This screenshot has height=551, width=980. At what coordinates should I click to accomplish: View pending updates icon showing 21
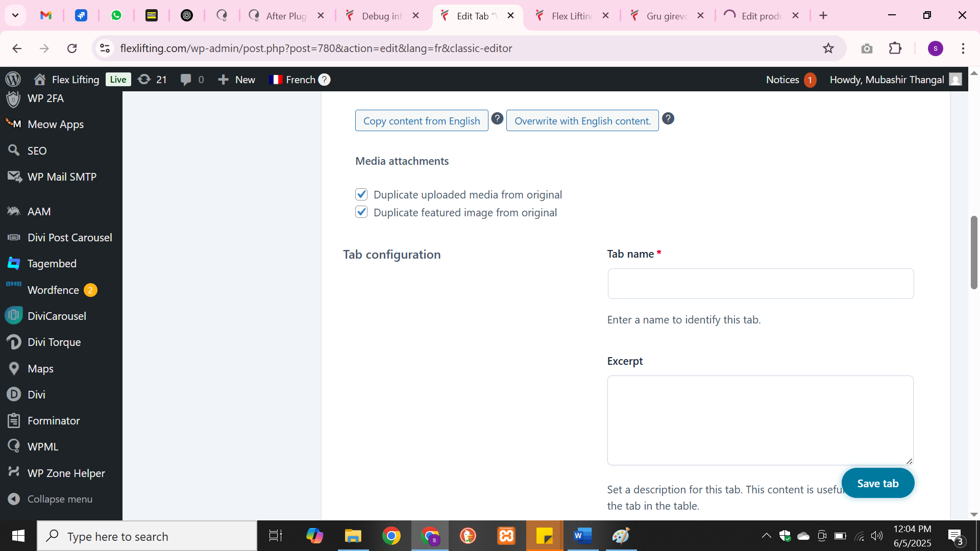144,79
